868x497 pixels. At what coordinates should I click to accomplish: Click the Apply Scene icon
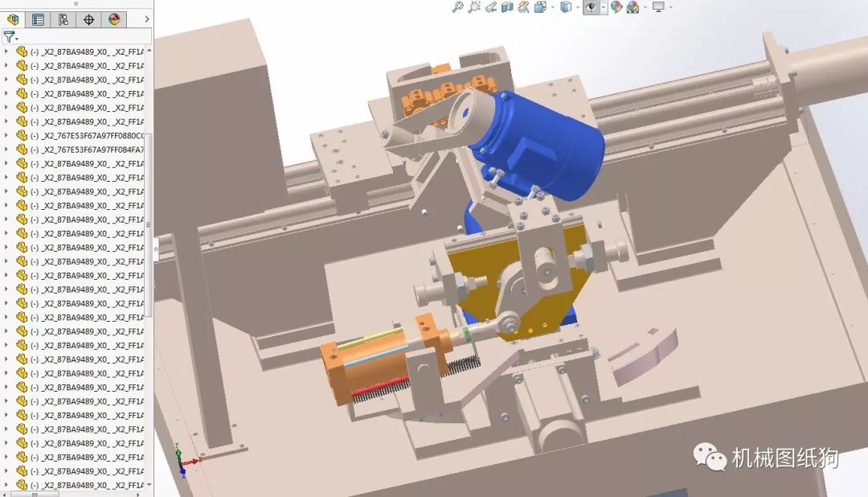click(x=633, y=7)
